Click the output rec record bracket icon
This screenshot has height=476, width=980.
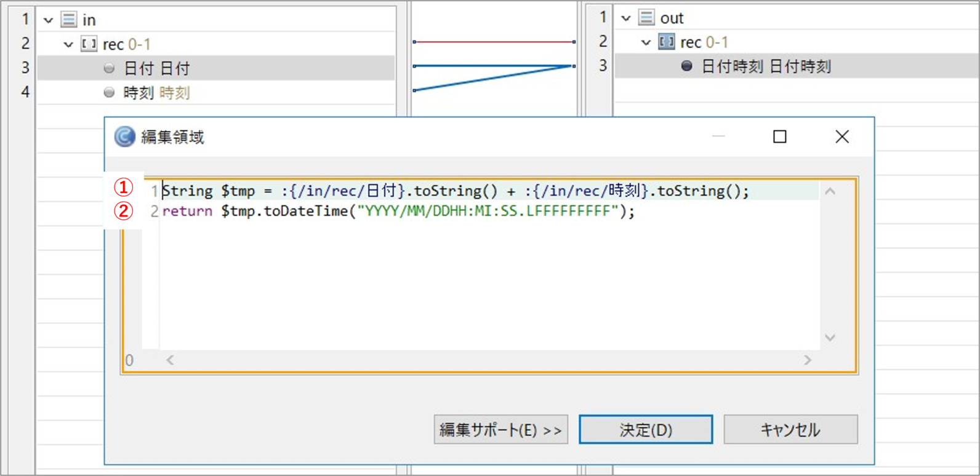[666, 42]
